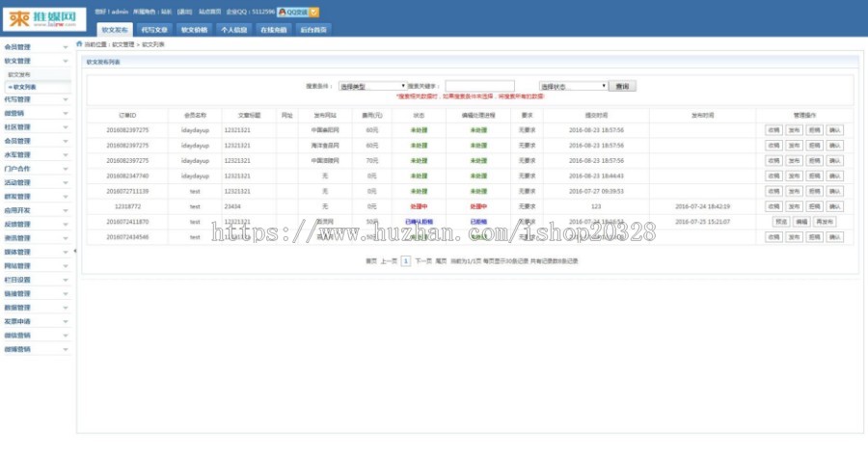Go to pagination 首页 link
This screenshot has height=460, width=868.
371,260
